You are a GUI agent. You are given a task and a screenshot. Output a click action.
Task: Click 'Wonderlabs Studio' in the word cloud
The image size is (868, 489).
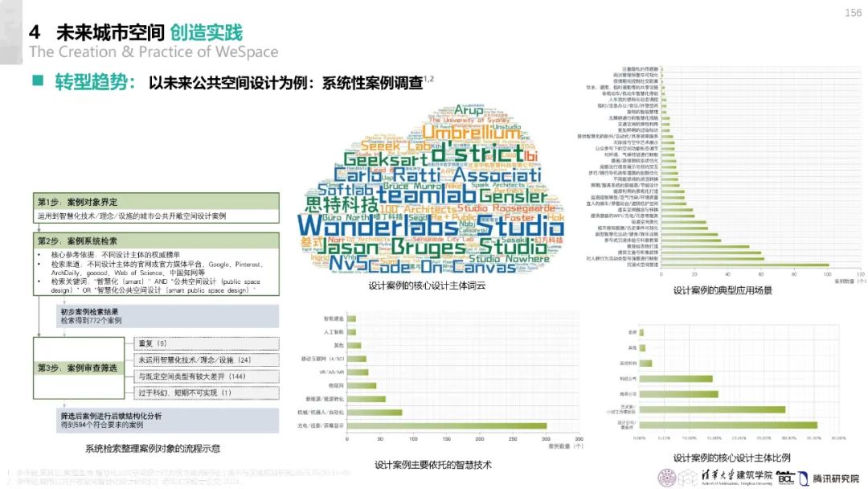(431, 225)
